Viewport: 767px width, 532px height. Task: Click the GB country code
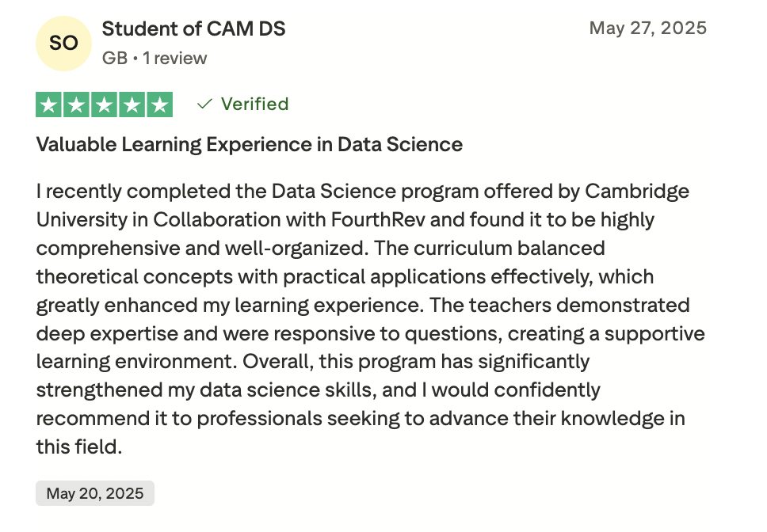coord(115,59)
